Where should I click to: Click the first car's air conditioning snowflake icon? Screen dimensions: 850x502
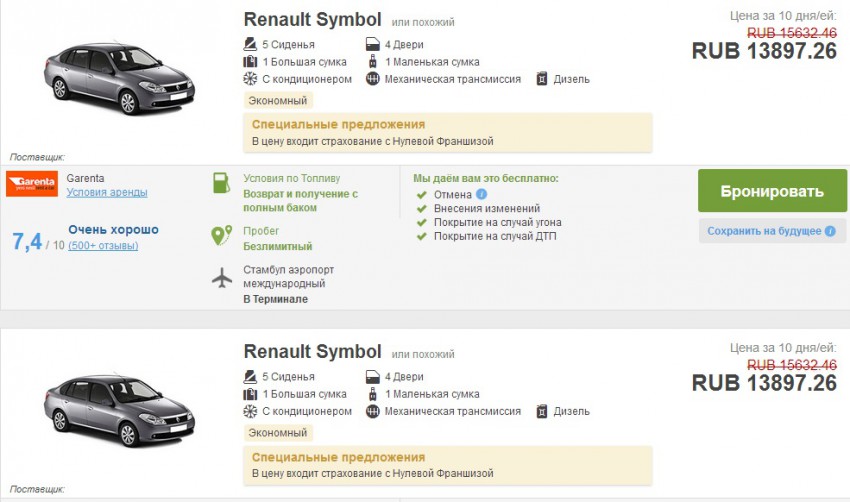pyautogui.click(x=250, y=79)
